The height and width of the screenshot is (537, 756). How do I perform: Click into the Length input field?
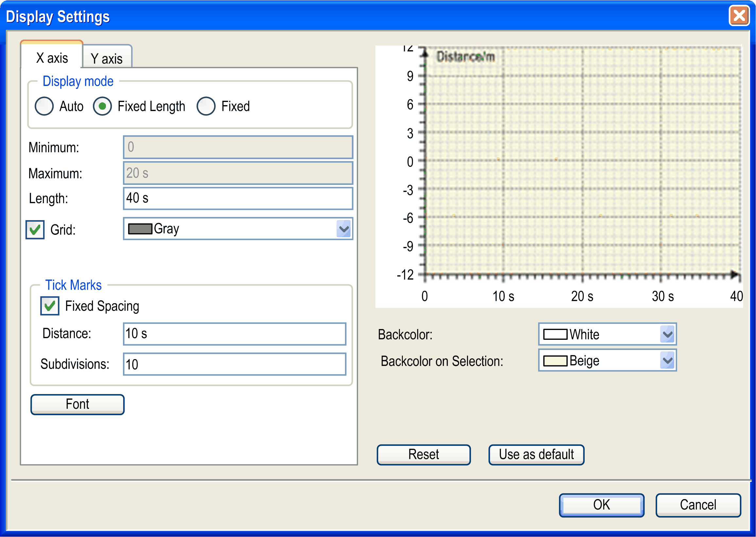(x=238, y=199)
